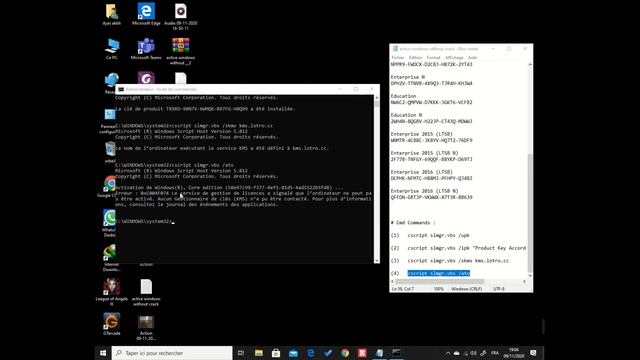Select the 'active windows without' WinRAR archive

coord(180,51)
